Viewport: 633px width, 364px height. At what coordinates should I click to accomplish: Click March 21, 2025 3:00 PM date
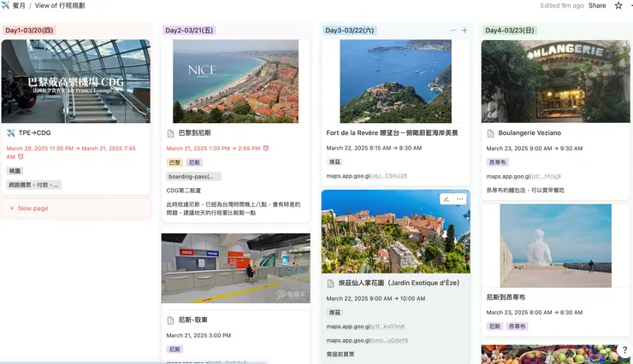point(198,336)
